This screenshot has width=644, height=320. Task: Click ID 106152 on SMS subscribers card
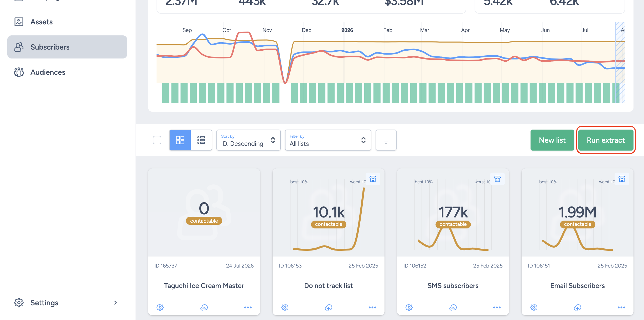tap(415, 266)
